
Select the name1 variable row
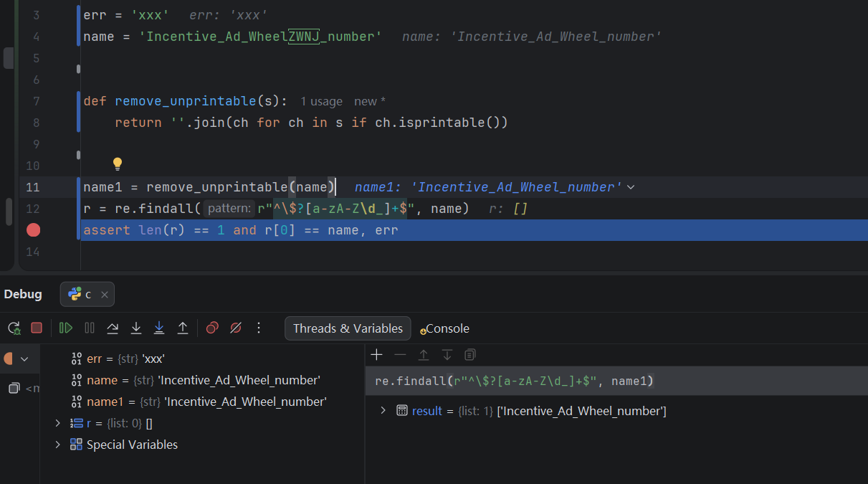point(202,402)
